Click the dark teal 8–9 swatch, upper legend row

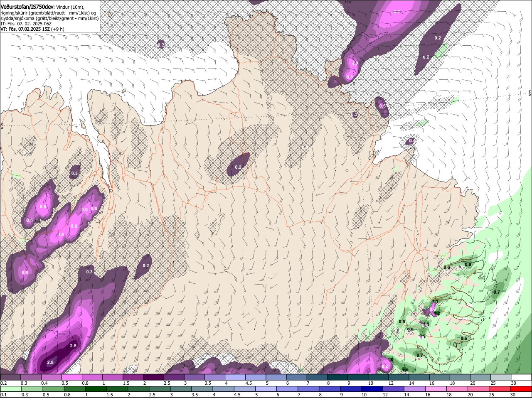coord(337,377)
